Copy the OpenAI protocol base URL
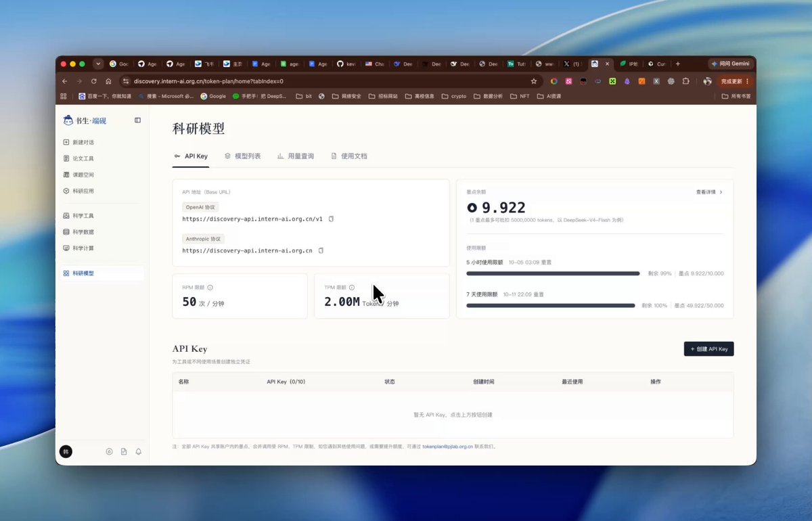 [331, 219]
